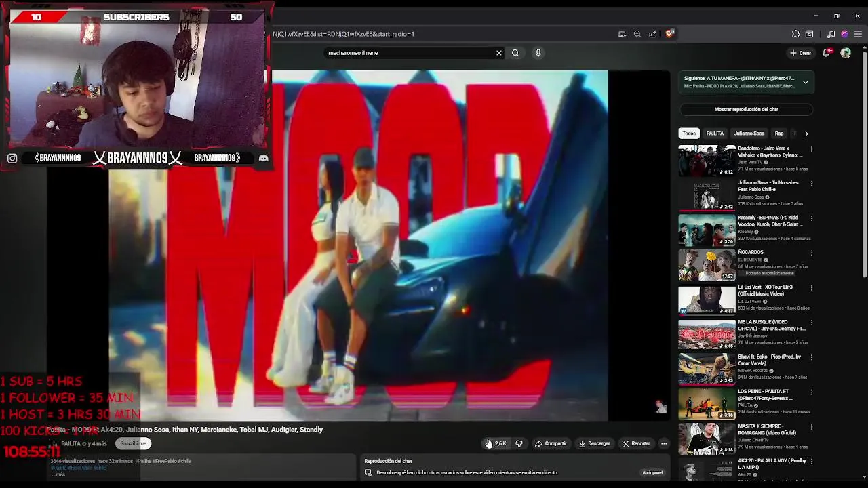Open MASITA X SIEMPRE thumbnail
The height and width of the screenshot is (488, 868).
pos(707,439)
